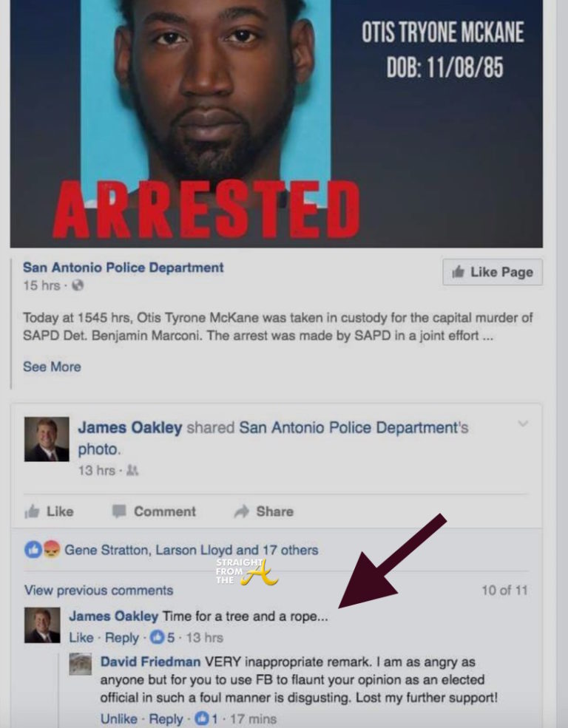Click the Share arrow icon

[x=242, y=511]
